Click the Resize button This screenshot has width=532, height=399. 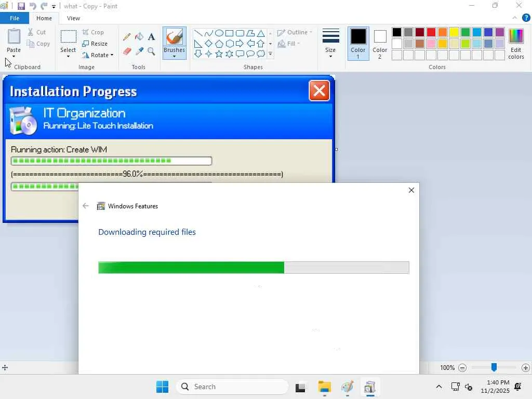tap(95, 44)
